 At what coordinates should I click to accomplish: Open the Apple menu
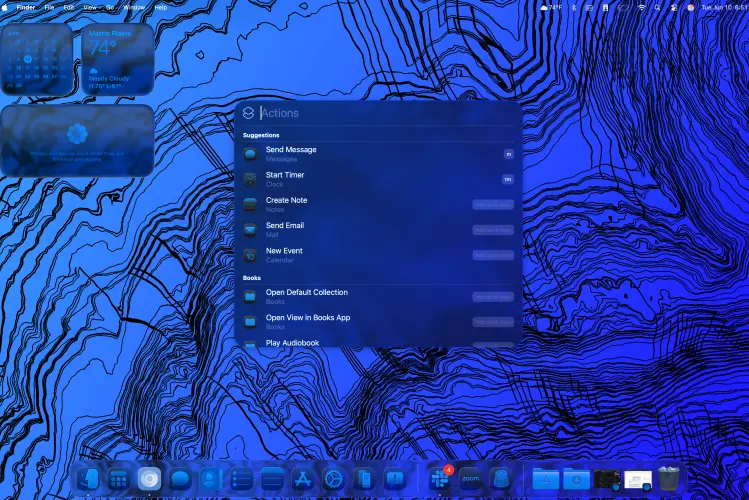[5, 7]
